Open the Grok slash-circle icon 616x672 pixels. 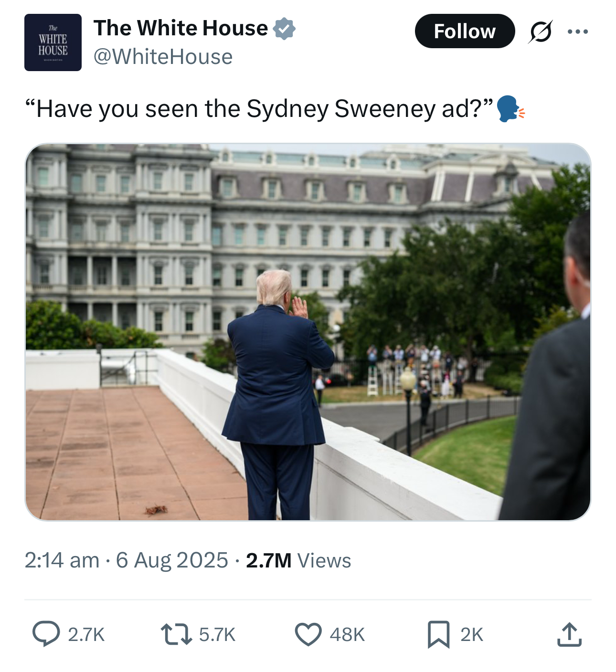541,32
